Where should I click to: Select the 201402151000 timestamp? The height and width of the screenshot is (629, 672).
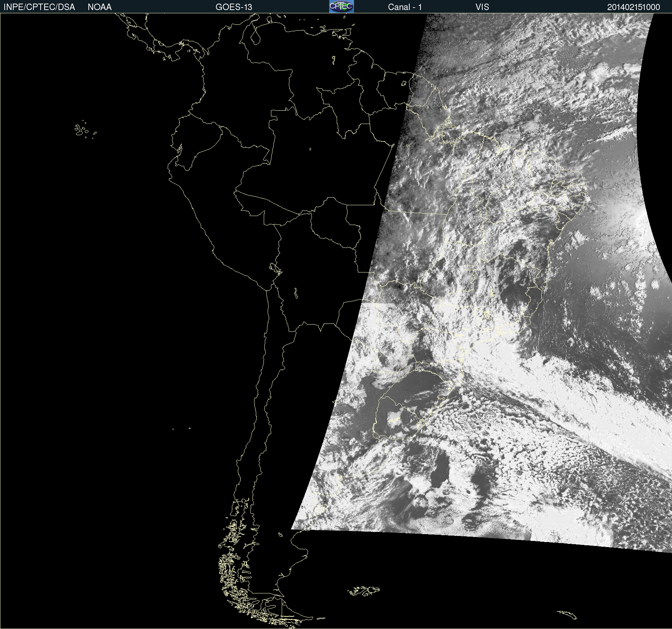point(634,7)
